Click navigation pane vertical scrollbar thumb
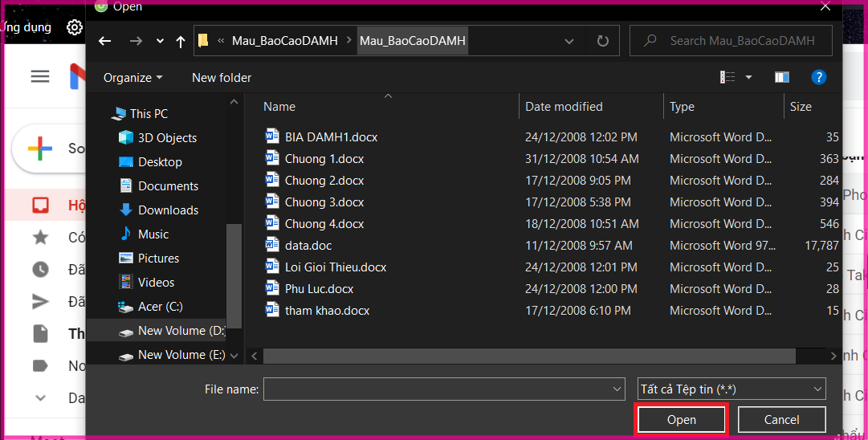868x440 pixels. [234, 276]
